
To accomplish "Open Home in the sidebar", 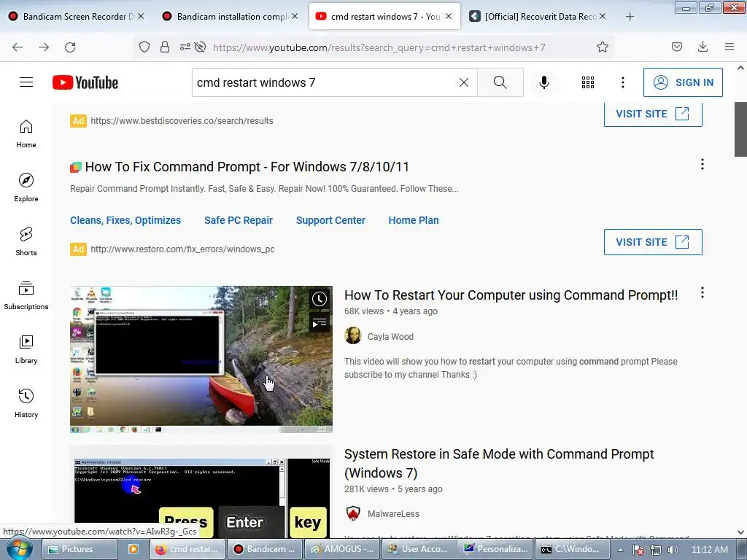I will tap(26, 134).
